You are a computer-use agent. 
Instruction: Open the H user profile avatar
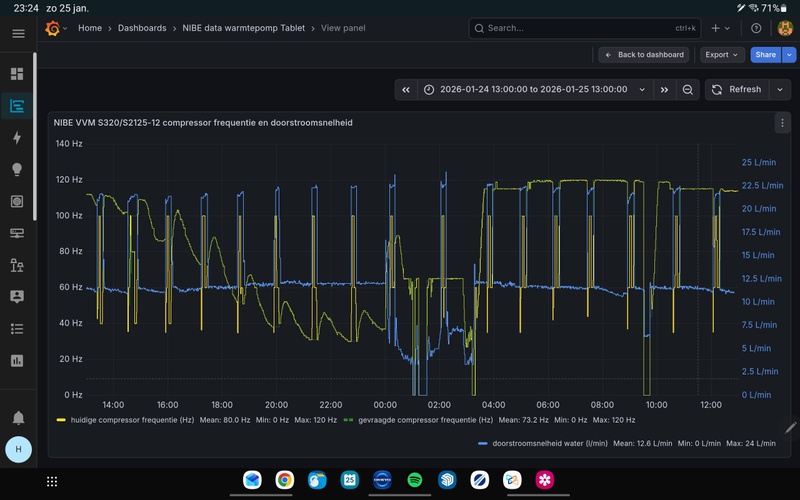[x=18, y=449]
